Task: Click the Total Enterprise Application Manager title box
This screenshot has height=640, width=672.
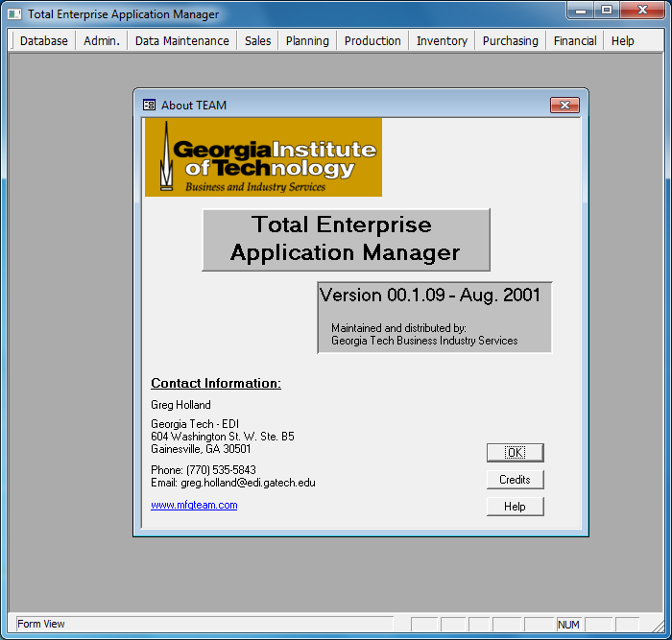Action: click(346, 240)
